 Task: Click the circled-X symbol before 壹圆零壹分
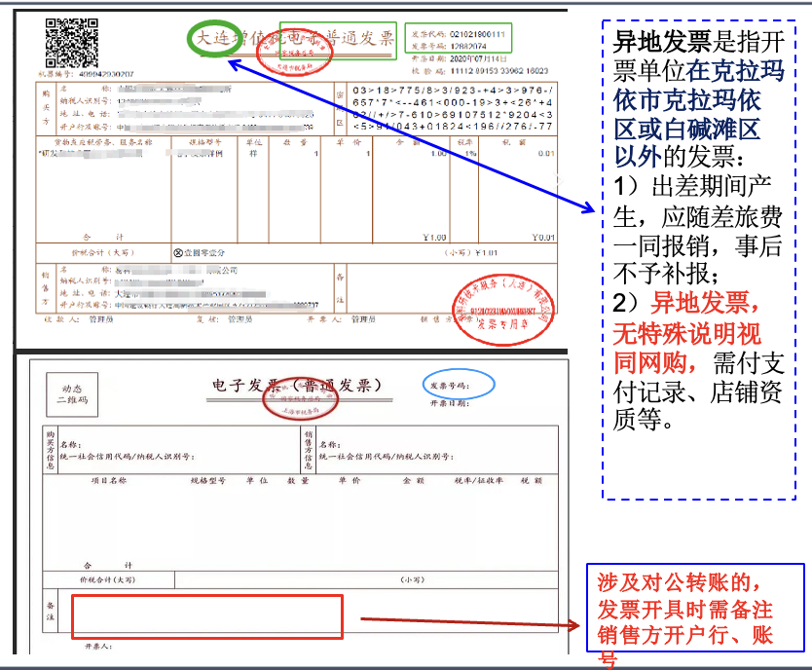(x=178, y=252)
